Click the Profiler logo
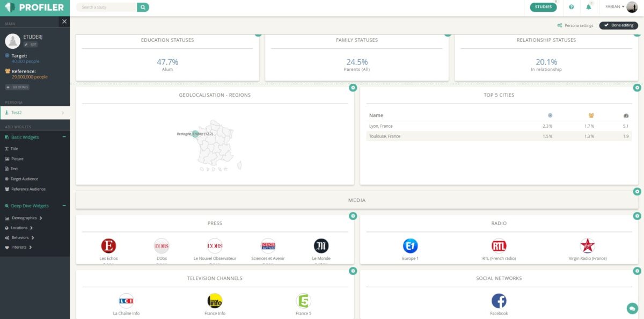This screenshot has width=644, height=319. [x=35, y=8]
